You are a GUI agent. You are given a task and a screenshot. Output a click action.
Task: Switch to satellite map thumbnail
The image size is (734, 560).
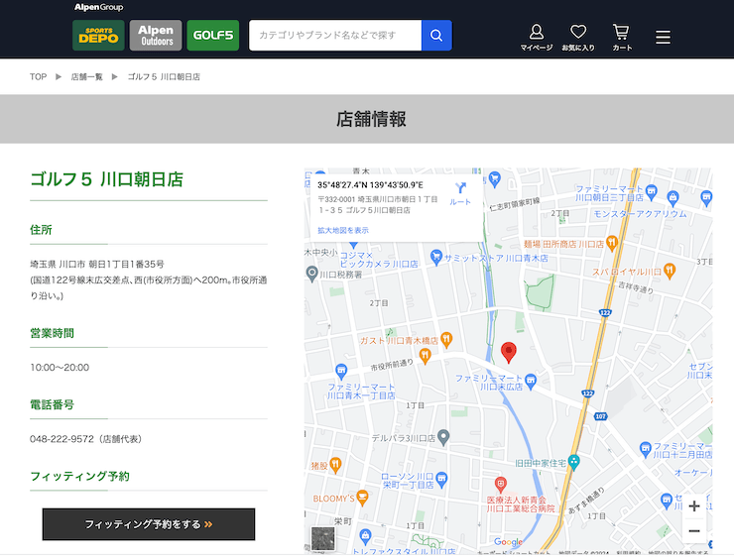[x=323, y=538]
